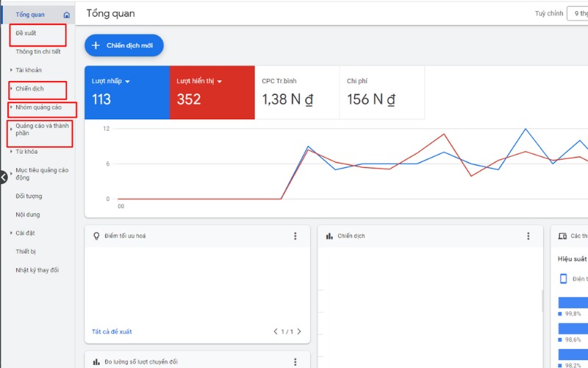This screenshot has width=588, height=368.
Task: Open the Tất cả đề xuất link
Action: [x=112, y=332]
